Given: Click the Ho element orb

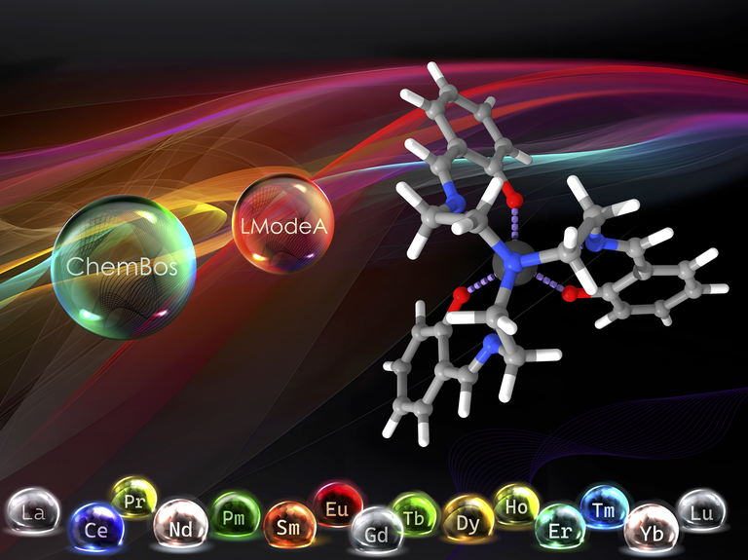Looking at the screenshot, I should tap(516, 504).
